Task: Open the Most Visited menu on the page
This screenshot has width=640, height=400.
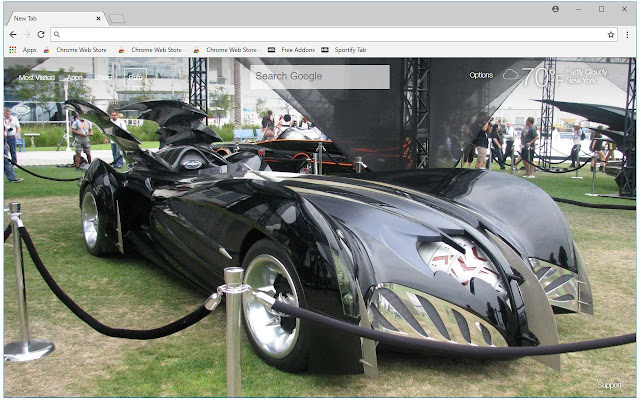Action: (x=37, y=78)
